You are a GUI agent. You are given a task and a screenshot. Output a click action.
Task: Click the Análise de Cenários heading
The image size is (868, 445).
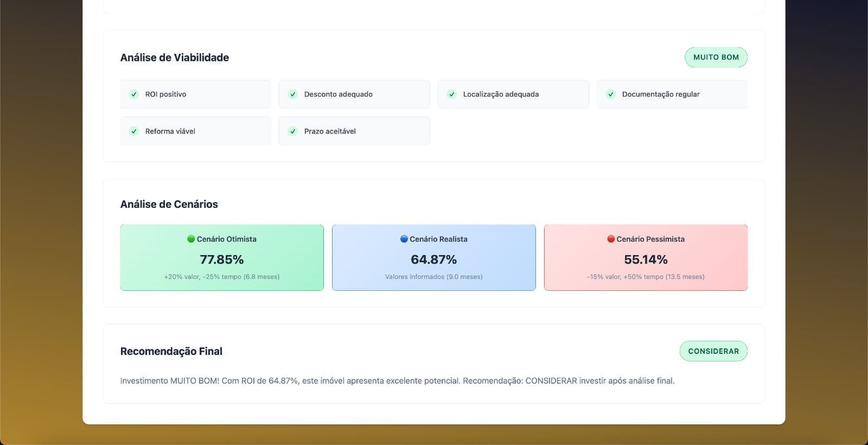[x=169, y=204]
